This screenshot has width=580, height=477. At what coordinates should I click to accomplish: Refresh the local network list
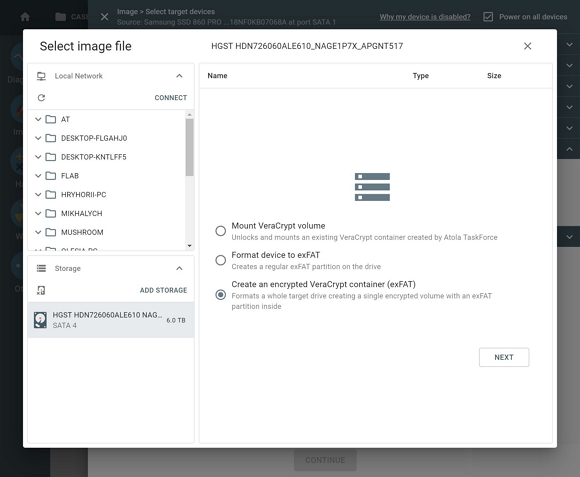pyautogui.click(x=41, y=98)
